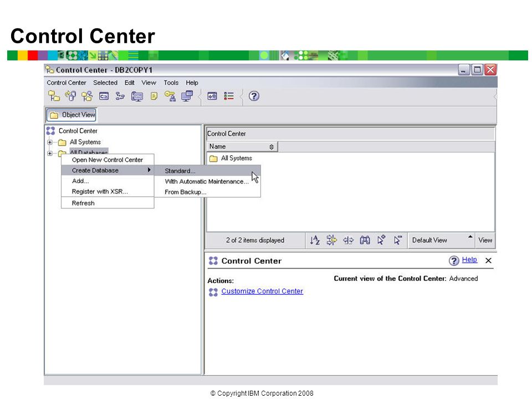The width and height of the screenshot is (532, 399).
Task: Click the 2 of 2 items displayed status
Action: 255,240
